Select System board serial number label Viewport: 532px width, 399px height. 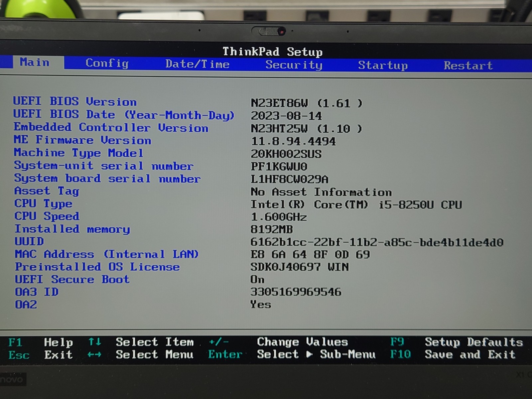coord(107,178)
